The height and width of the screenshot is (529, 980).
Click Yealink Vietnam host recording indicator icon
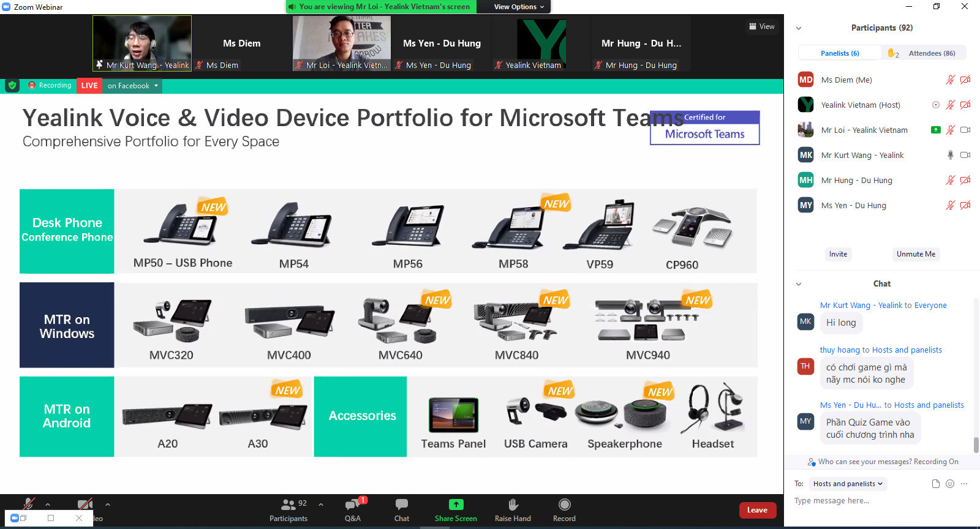click(936, 105)
